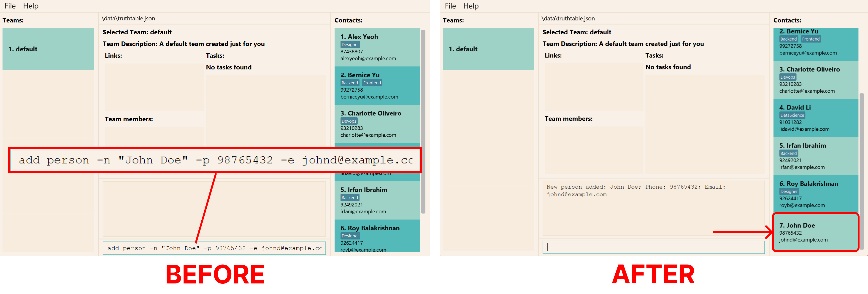Click 'New person added' result message text
Screen dimensions: 868x294
click(636, 191)
